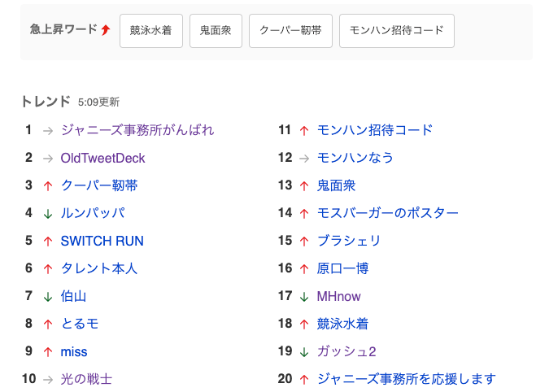Image resolution: width=549 pixels, height=392 pixels.
Task: Open rank 18 trend 競泳水着
Action: (342, 324)
